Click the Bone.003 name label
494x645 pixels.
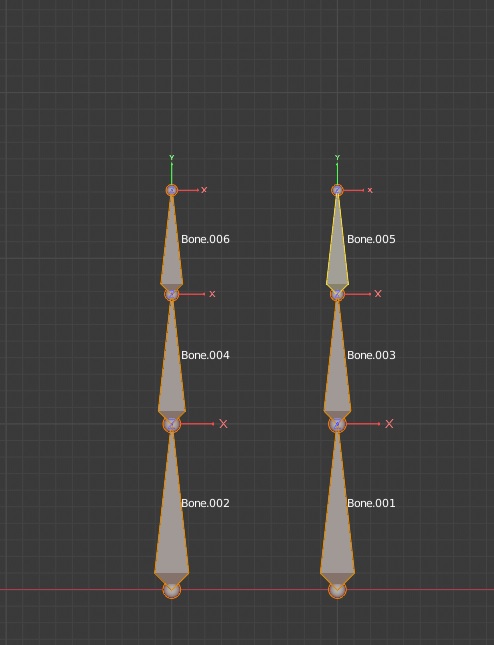click(371, 355)
